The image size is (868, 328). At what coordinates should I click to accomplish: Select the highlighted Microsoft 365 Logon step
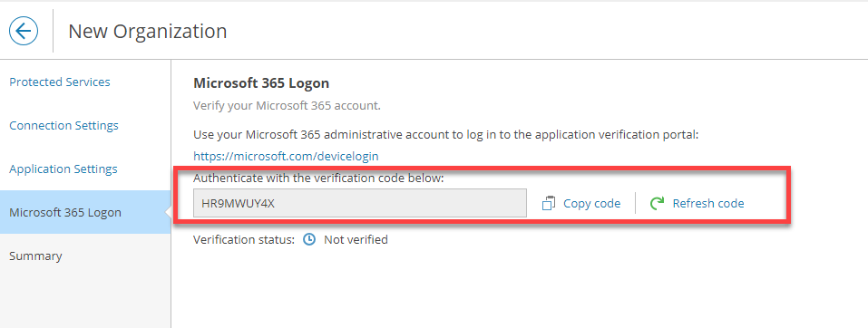pos(85,212)
